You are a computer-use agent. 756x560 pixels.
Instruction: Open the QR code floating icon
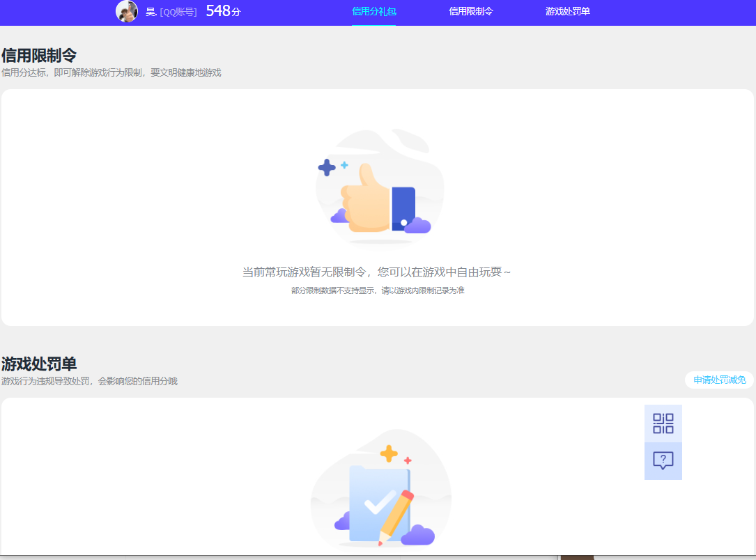(663, 423)
